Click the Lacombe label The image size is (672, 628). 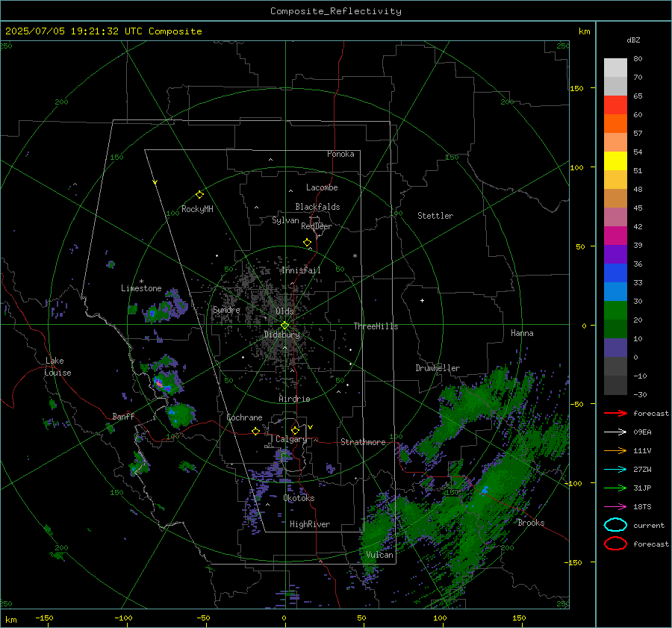coord(322,187)
